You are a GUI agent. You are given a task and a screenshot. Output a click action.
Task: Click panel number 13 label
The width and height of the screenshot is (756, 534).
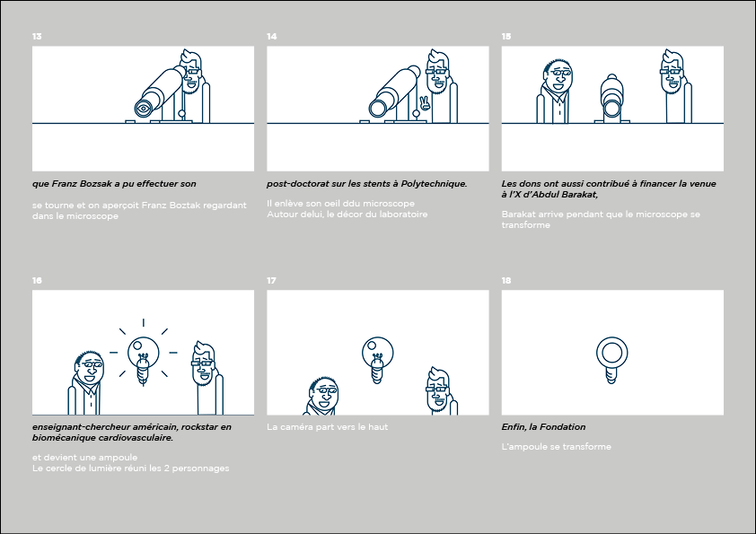[x=37, y=37]
